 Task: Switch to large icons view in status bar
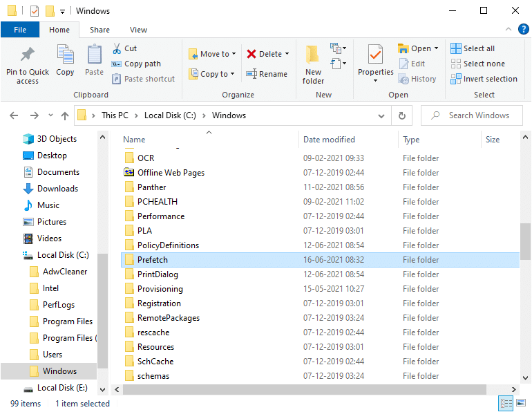(520, 404)
